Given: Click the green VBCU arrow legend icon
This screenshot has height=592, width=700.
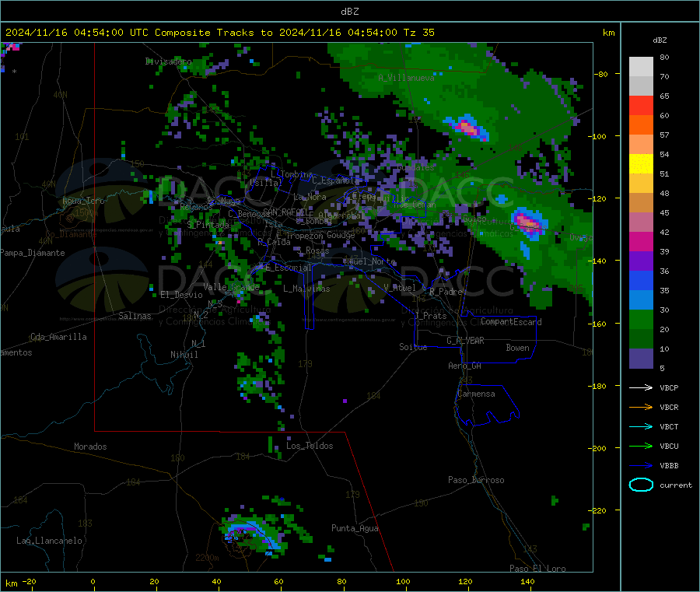Looking at the screenshot, I should tap(641, 446).
